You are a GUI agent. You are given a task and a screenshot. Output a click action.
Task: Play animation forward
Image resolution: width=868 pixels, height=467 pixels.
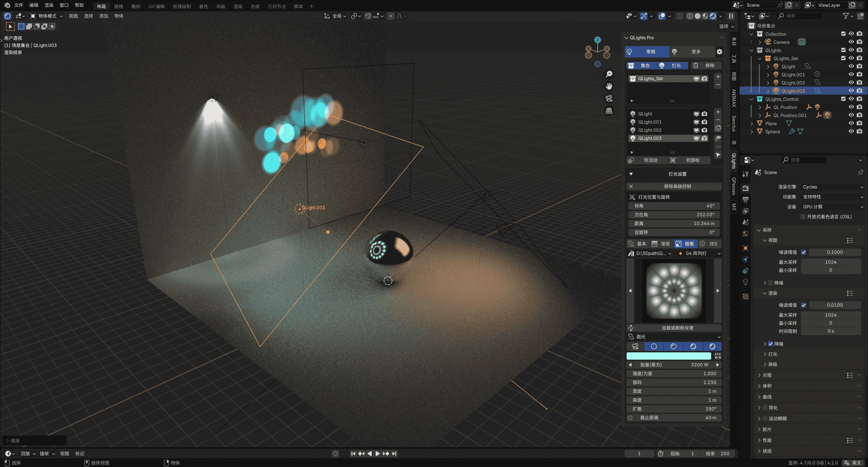(377, 453)
